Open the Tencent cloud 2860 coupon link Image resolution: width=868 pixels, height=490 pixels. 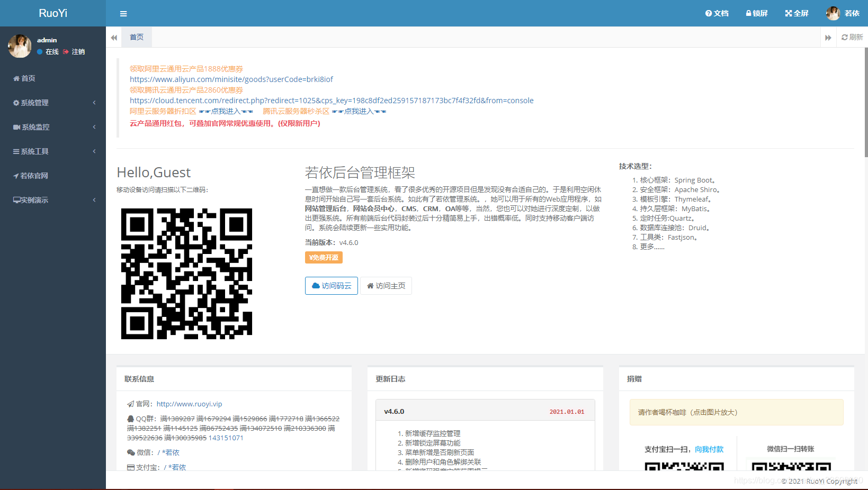[x=186, y=90]
